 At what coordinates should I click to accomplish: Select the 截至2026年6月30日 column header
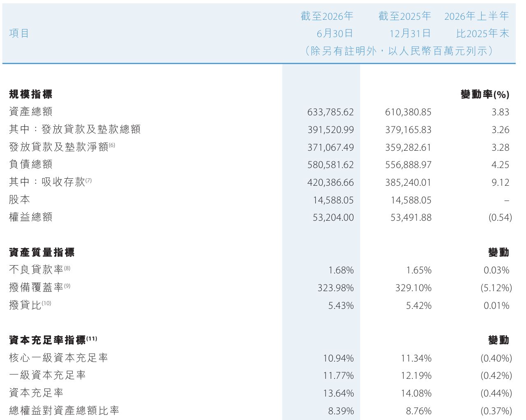click(327, 25)
